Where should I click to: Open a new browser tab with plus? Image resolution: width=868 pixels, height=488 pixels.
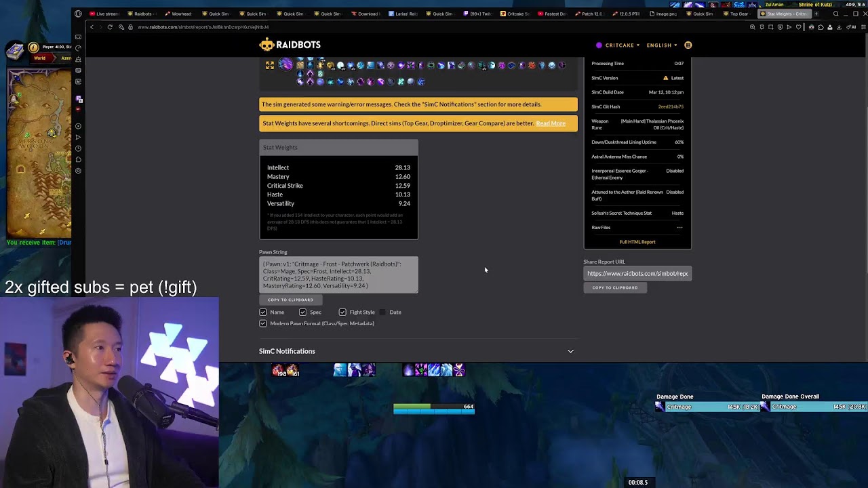click(816, 14)
